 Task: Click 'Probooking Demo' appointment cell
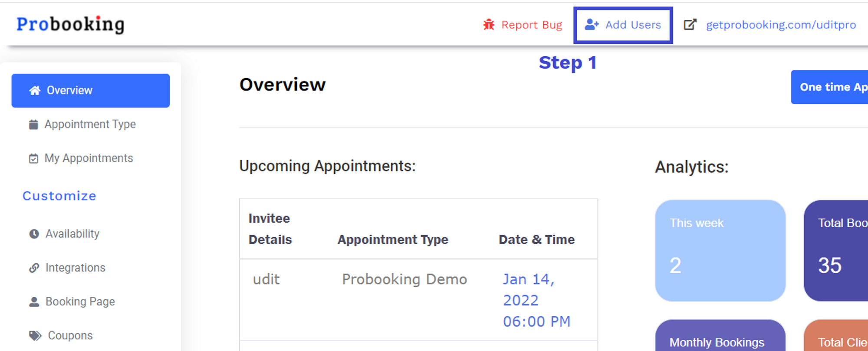(404, 279)
